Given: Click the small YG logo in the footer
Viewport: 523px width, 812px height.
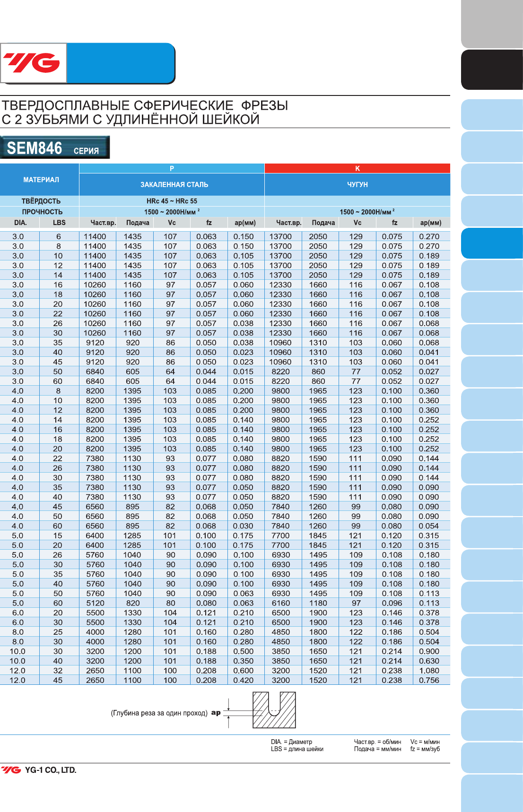Looking at the screenshot, I should [x=11, y=770].
